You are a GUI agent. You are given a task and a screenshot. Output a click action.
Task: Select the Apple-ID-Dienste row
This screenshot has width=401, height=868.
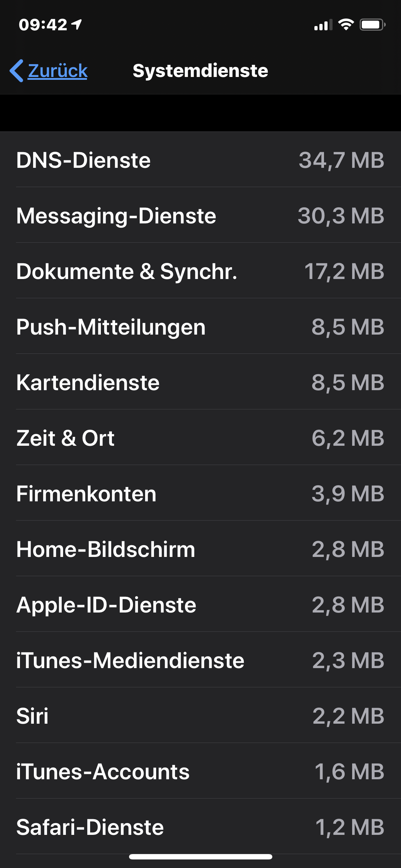[200, 605]
